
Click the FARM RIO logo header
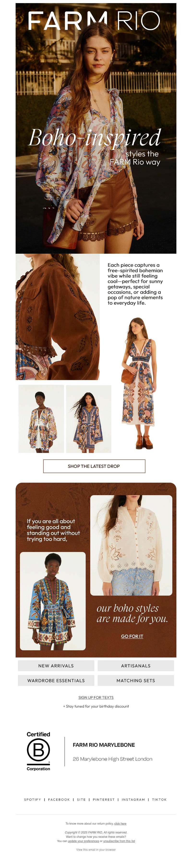(x=94, y=21)
